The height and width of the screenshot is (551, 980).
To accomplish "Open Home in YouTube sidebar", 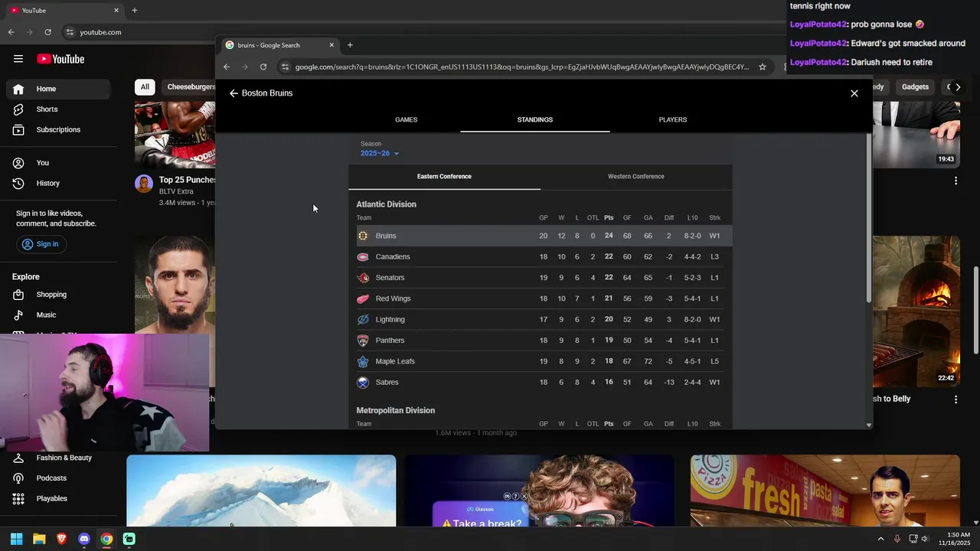I will coord(58,89).
